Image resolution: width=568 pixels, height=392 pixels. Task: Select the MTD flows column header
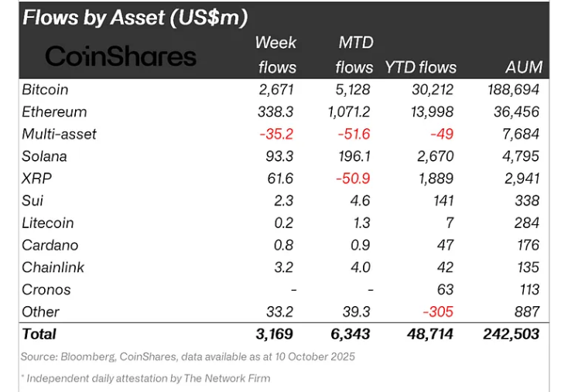[x=356, y=54]
